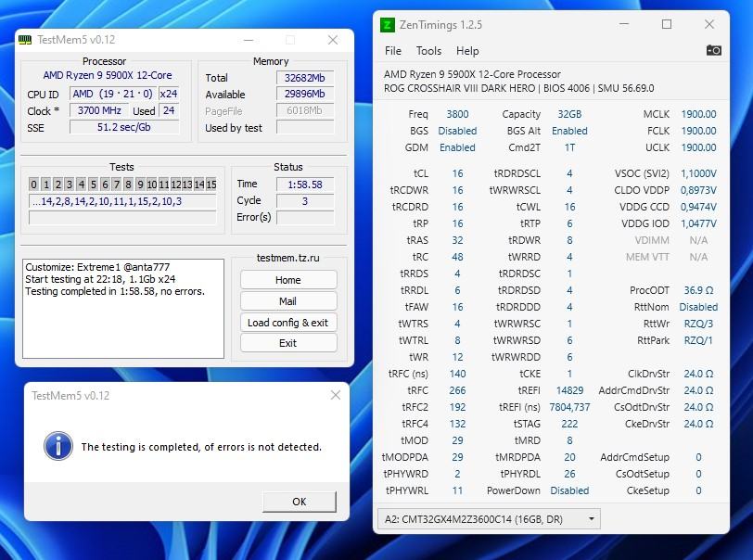Click the tSTAG value 222
This screenshot has height=560, width=753.
coord(569,424)
